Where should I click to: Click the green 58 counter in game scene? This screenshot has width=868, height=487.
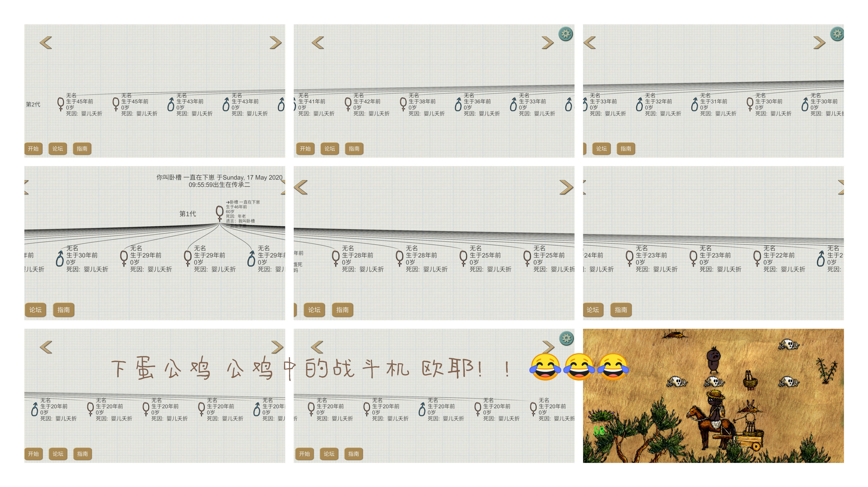tap(599, 431)
